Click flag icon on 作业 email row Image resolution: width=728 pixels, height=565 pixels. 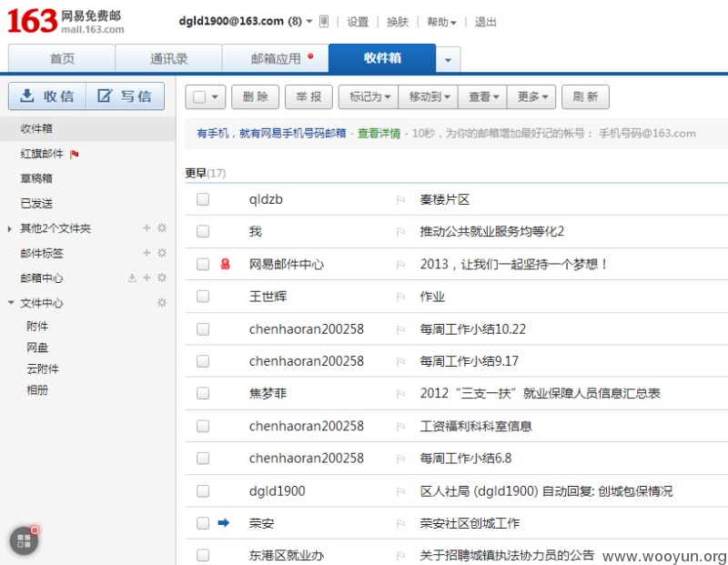pyautogui.click(x=400, y=297)
